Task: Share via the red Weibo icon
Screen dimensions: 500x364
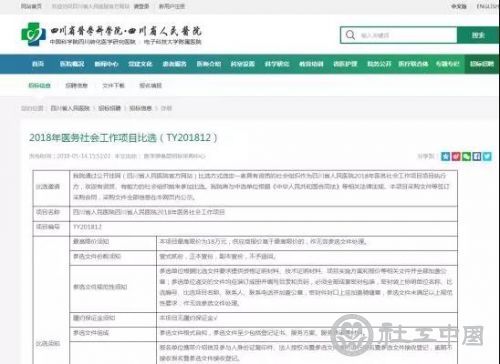Action: (456, 156)
